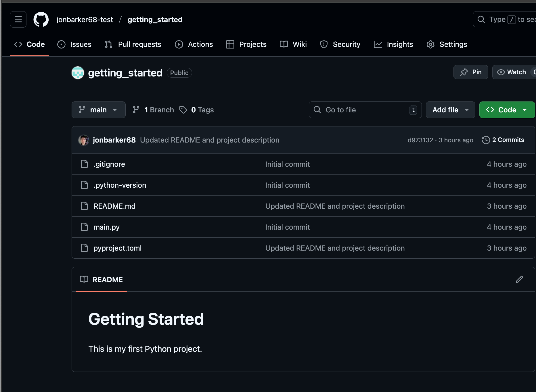Open the Pull requests tab
This screenshot has height=392, width=536.
coord(133,44)
